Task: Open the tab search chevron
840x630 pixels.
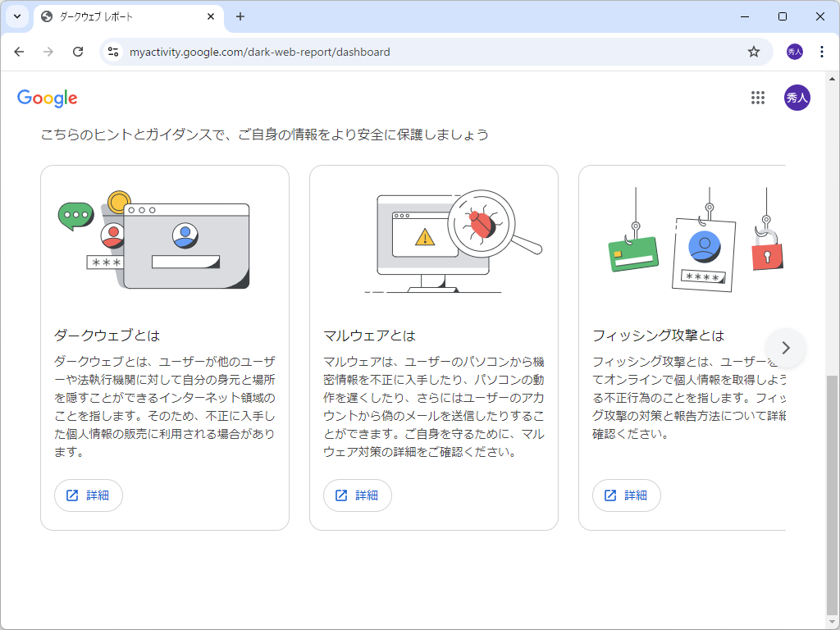Action: (16, 16)
